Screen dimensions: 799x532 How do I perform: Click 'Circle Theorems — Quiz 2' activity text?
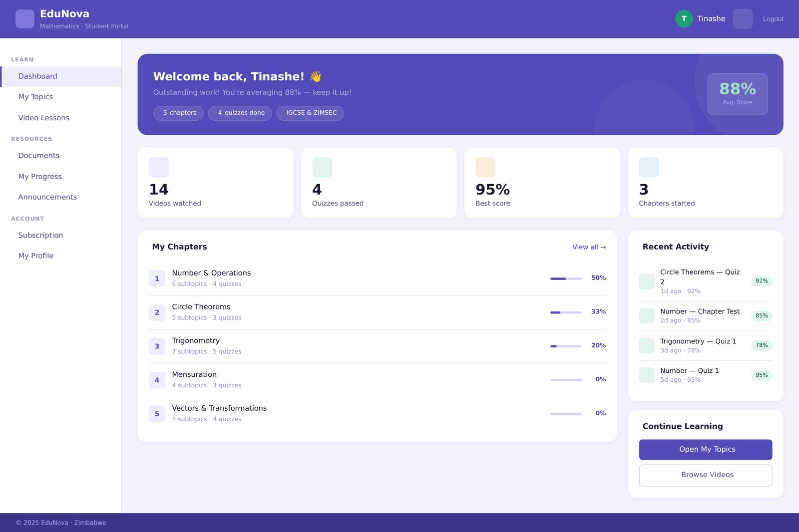point(700,277)
